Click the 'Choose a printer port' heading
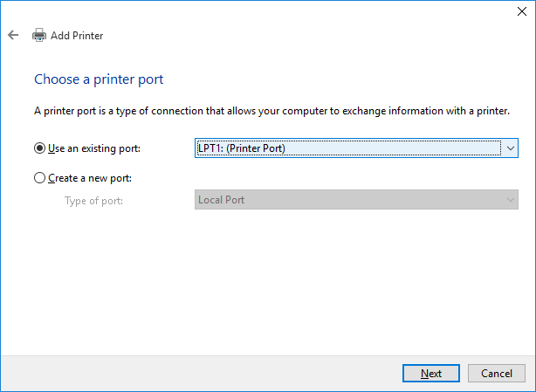This screenshot has width=536, height=392. (x=99, y=79)
